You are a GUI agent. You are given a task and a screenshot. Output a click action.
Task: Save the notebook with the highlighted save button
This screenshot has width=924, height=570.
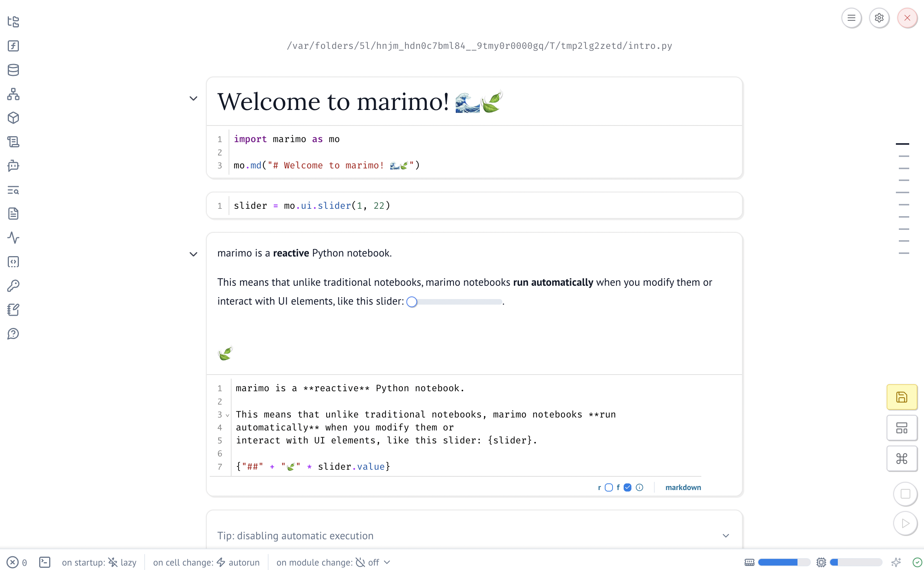[x=902, y=396]
